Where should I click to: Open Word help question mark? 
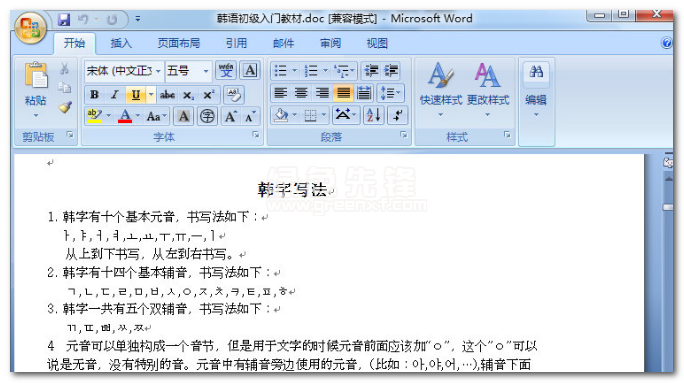pyautogui.click(x=666, y=43)
